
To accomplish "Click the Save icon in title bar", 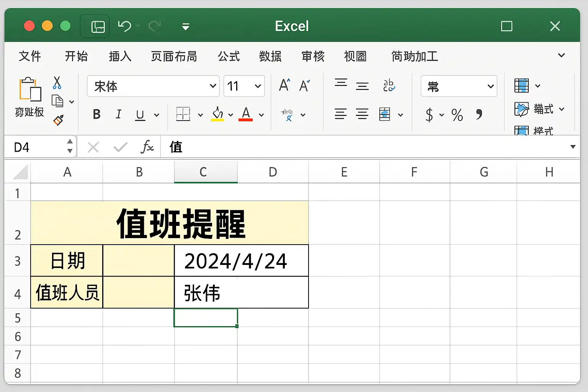I will pos(98,27).
